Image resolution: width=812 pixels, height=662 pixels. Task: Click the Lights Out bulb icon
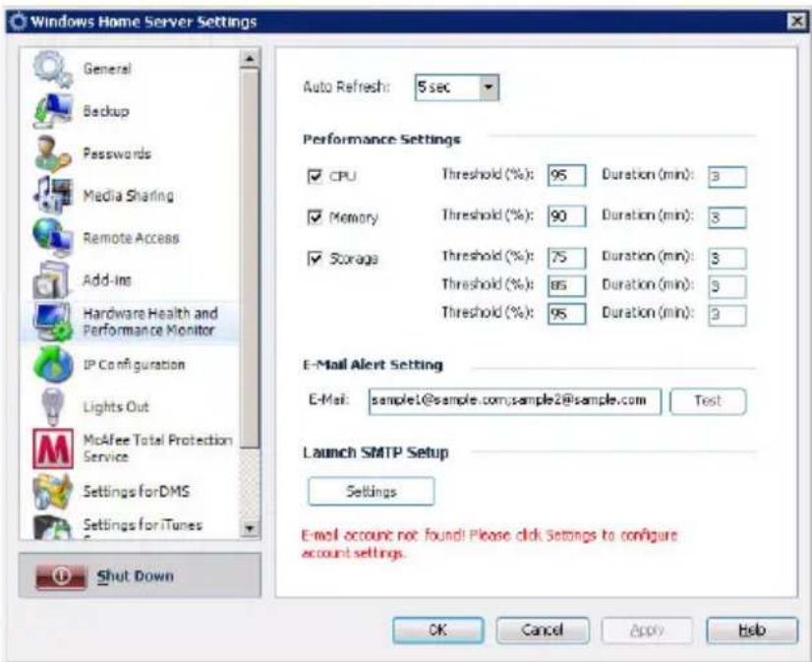[52, 406]
